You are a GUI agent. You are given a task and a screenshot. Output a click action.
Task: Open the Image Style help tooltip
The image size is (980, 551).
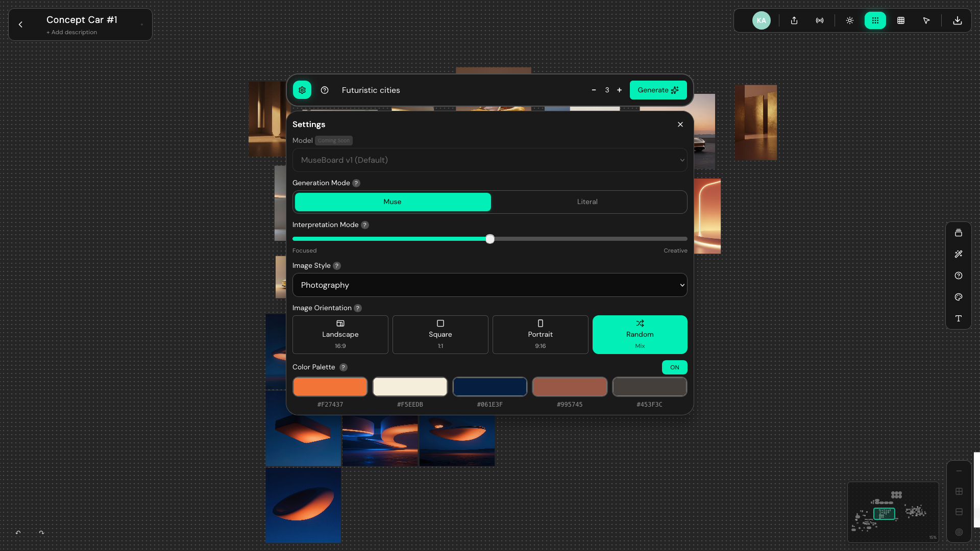[x=337, y=266]
